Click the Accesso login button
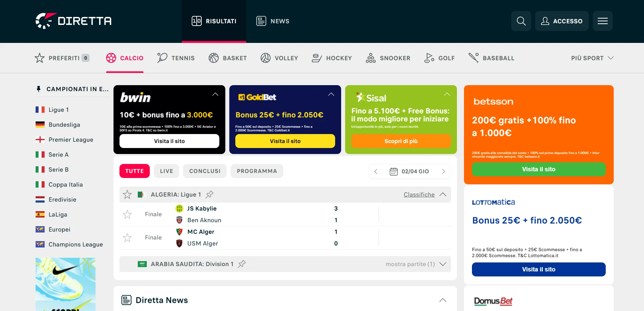The width and height of the screenshot is (644, 311). coord(561,21)
